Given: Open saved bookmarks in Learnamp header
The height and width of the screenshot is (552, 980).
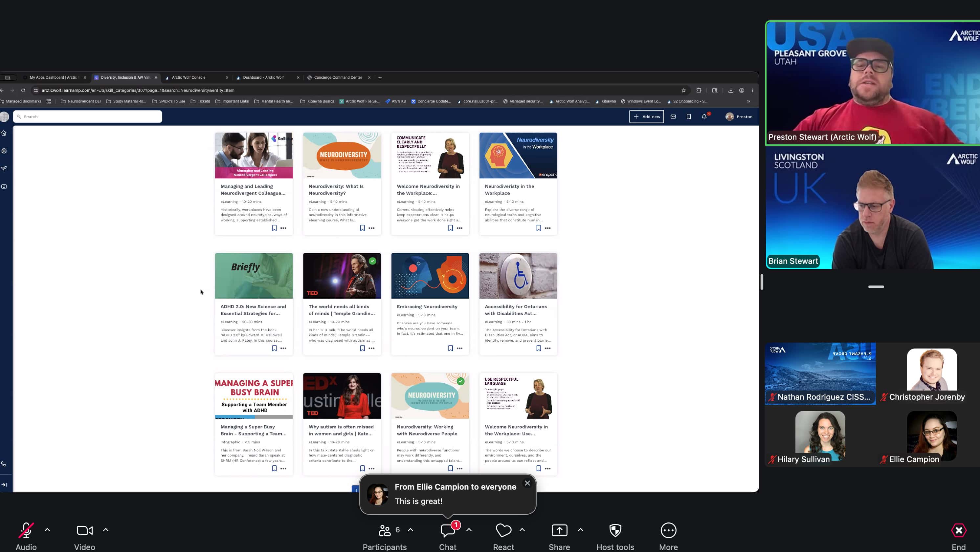Looking at the screenshot, I should point(689,117).
